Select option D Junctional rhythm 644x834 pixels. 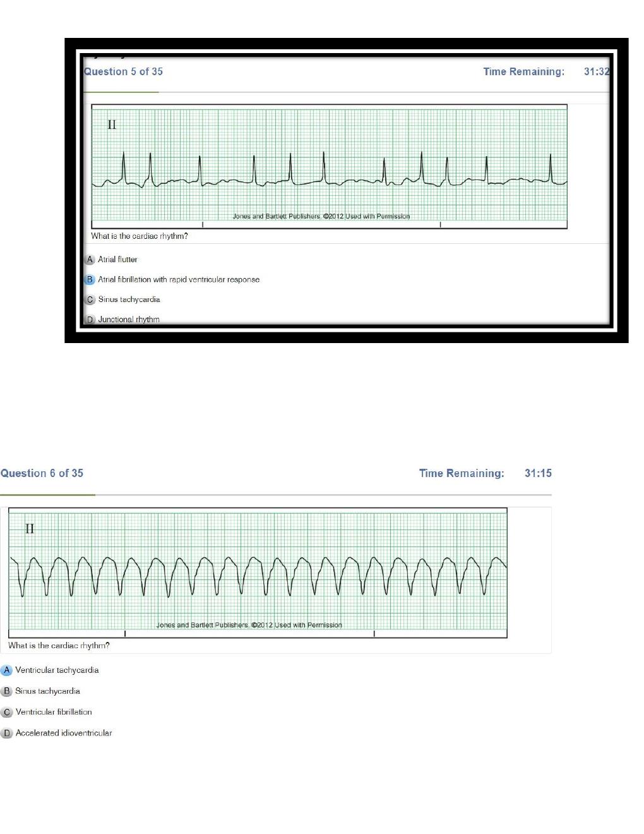pyautogui.click(x=122, y=320)
